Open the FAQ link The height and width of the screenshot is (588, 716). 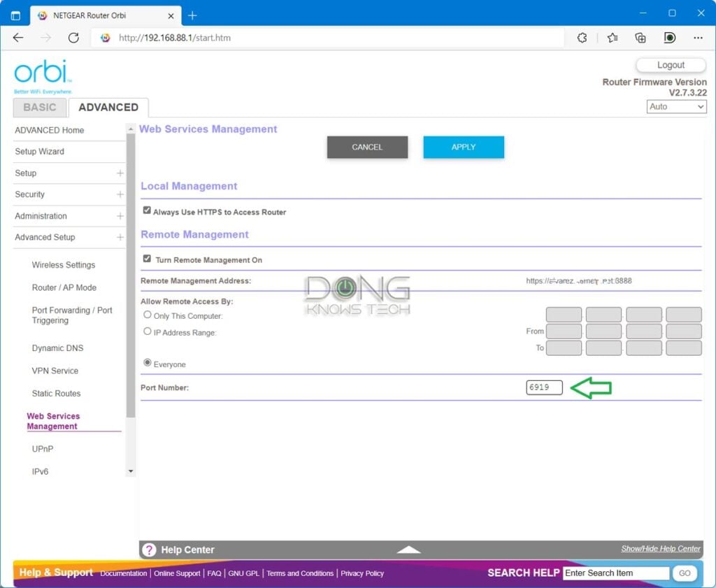[x=214, y=573]
